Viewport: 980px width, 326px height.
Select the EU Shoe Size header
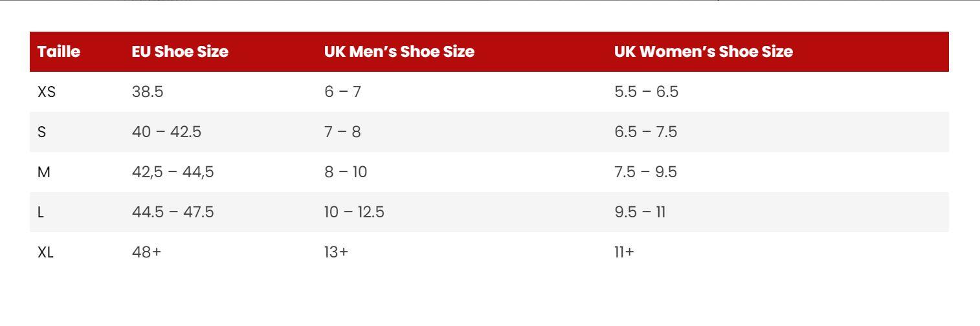pyautogui.click(x=180, y=52)
